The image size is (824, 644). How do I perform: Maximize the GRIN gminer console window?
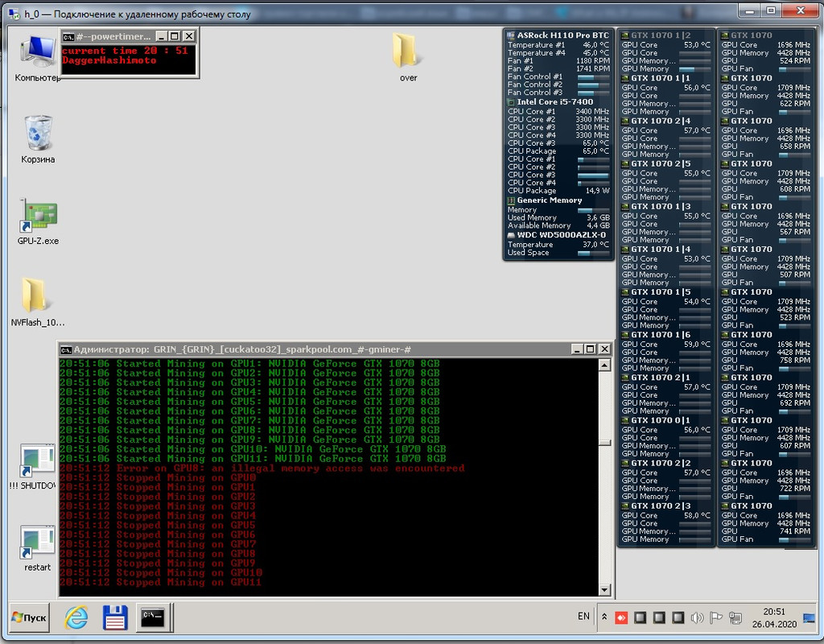coord(590,349)
